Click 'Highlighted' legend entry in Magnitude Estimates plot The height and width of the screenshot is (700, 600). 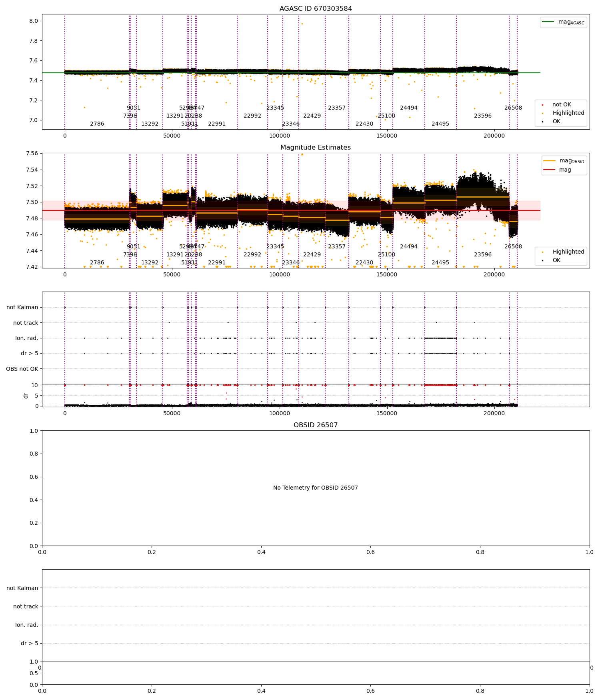[x=564, y=252]
